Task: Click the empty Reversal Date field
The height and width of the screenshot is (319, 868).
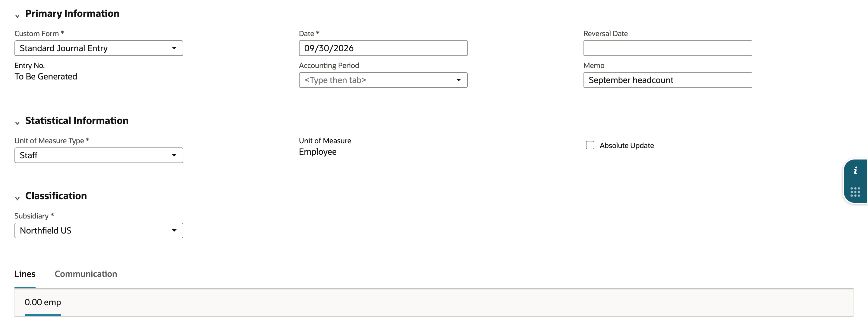Action: [x=668, y=48]
